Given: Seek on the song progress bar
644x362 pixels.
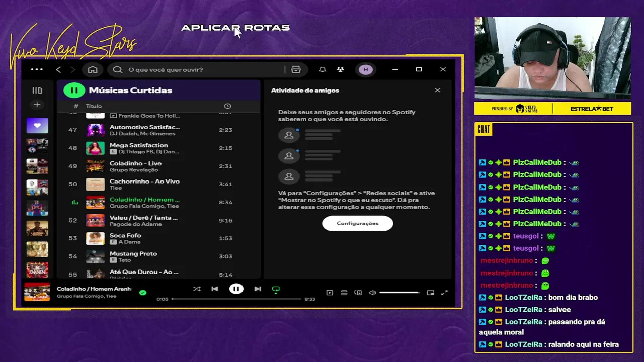Looking at the screenshot, I should click(236, 299).
